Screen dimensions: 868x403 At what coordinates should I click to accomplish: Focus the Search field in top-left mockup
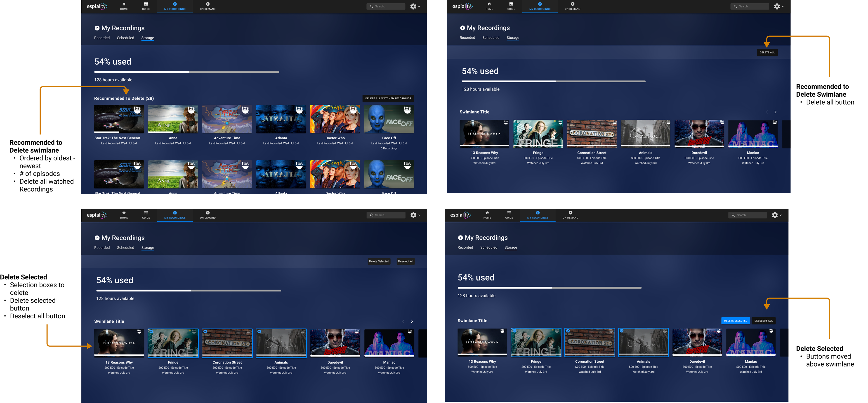pos(386,6)
